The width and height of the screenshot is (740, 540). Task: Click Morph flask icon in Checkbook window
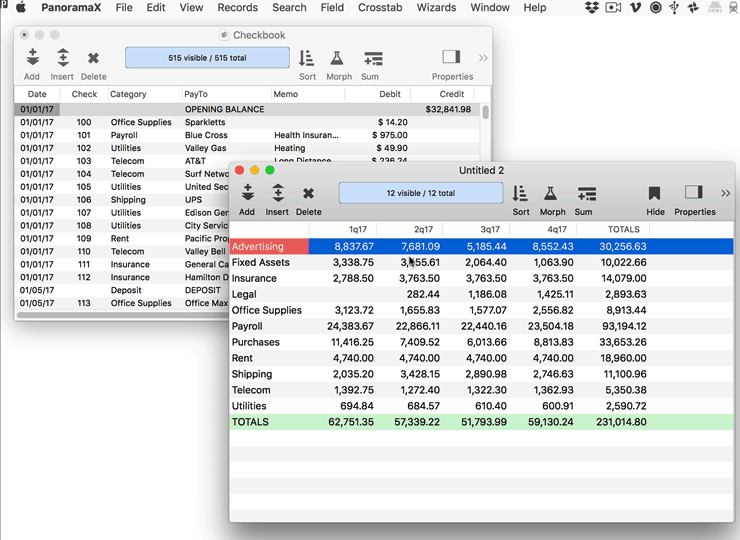(x=336, y=58)
